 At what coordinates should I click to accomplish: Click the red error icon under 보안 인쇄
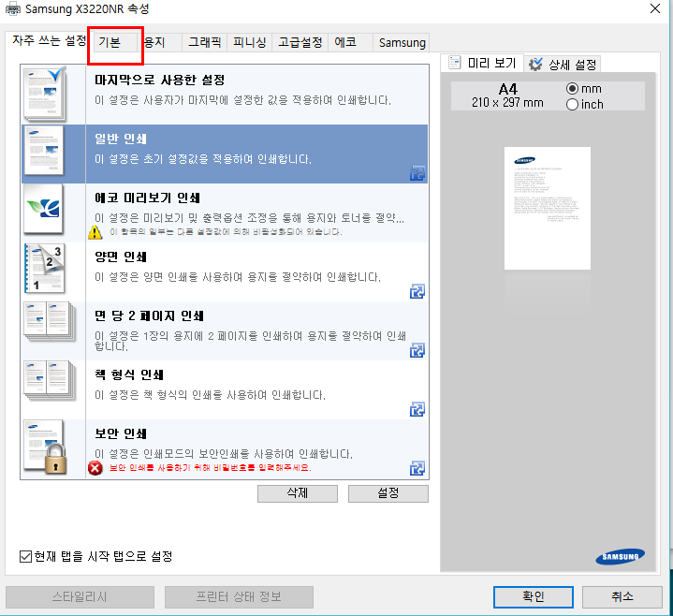95,467
